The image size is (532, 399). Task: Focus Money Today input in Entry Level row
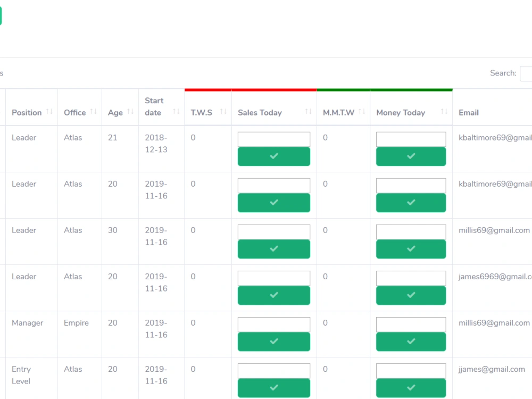tap(411, 371)
